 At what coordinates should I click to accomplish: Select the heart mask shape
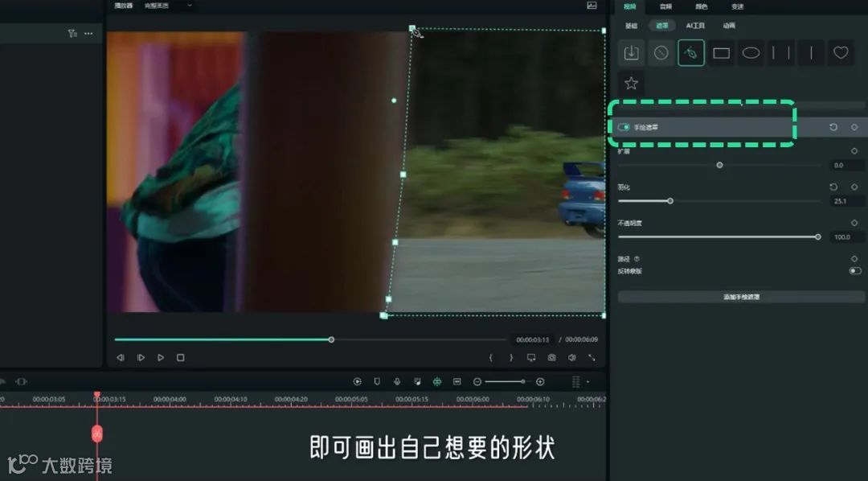click(841, 53)
